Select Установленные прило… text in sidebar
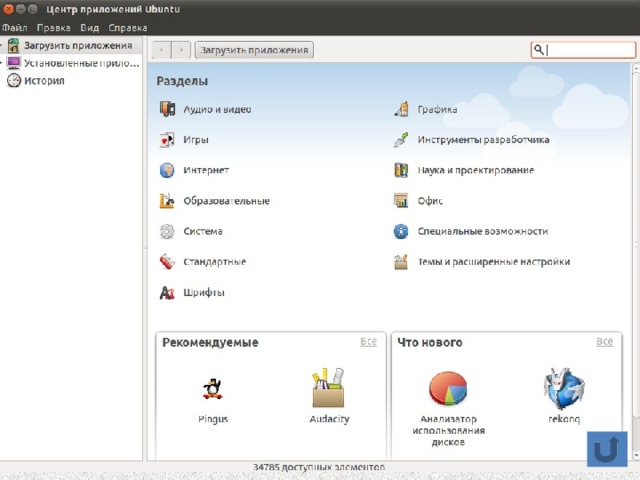Screen dimensions: 640x480 click(x=82, y=63)
